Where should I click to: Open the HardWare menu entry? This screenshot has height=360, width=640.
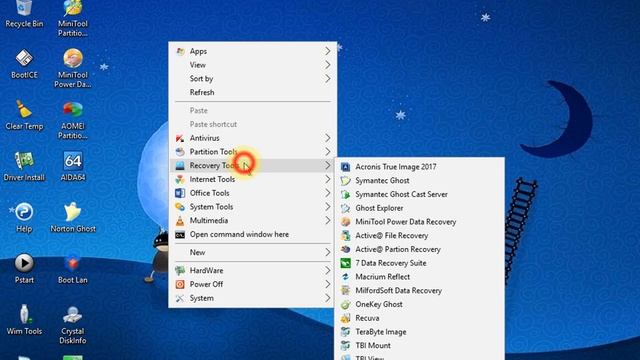253,270
